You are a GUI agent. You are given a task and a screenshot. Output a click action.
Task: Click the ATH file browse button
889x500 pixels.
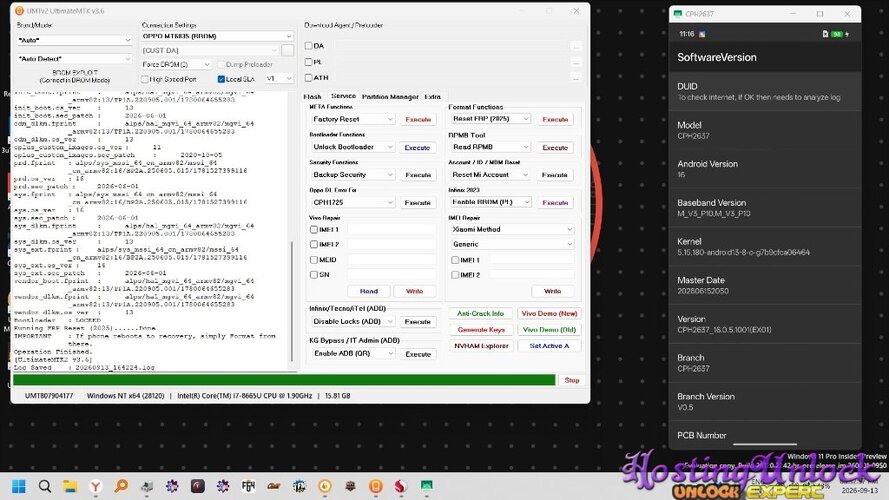pos(576,78)
